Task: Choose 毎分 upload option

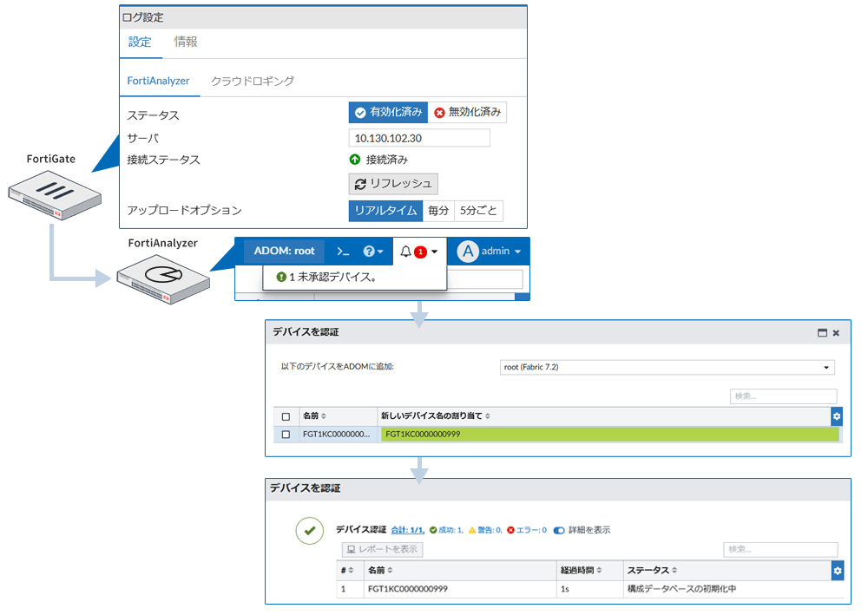Action: click(438, 211)
